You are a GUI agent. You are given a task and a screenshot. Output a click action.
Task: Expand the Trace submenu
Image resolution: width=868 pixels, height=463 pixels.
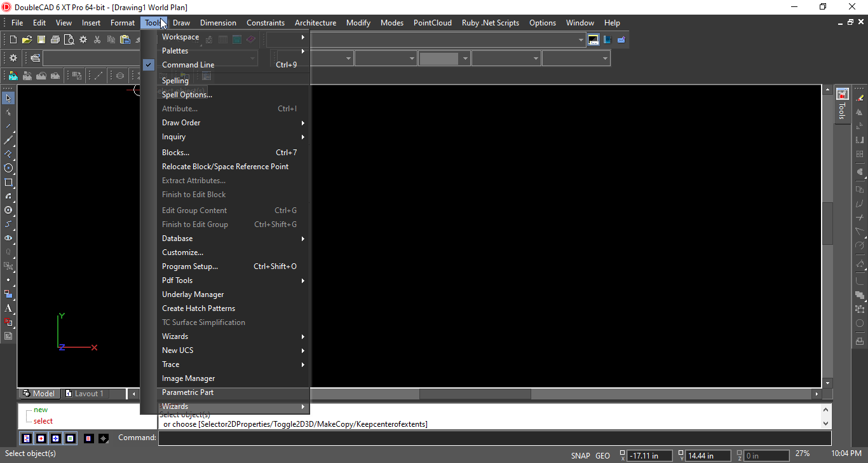(x=225, y=364)
